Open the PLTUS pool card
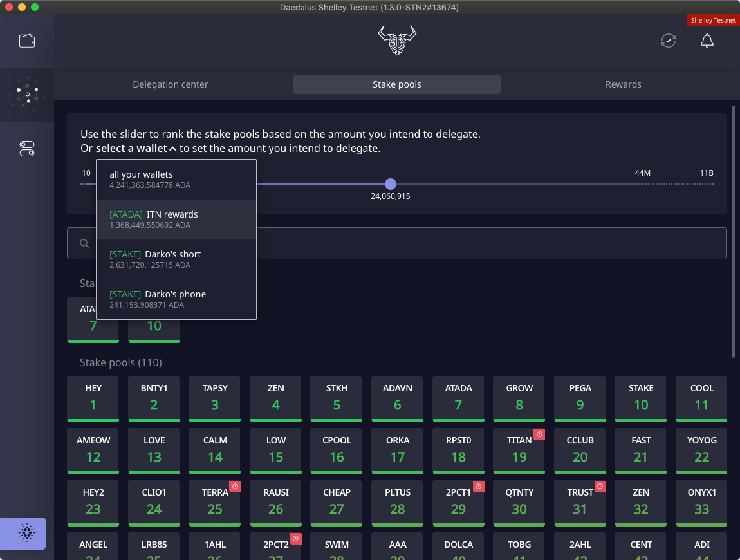 398,503
